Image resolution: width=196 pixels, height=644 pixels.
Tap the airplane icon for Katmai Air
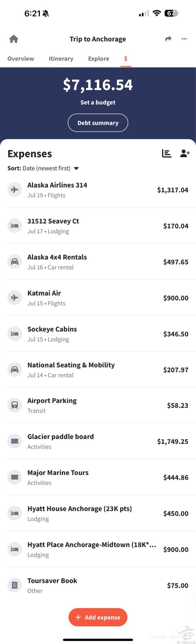pos(14,298)
